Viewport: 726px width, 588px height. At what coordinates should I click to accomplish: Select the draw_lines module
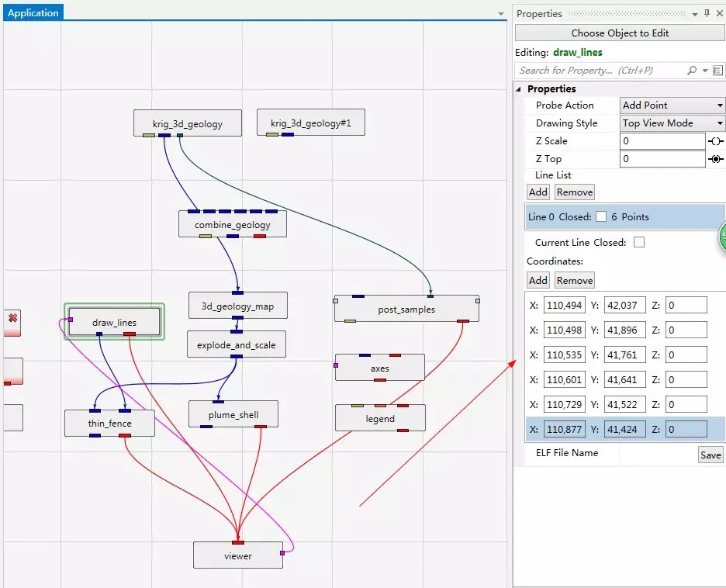[x=114, y=322]
